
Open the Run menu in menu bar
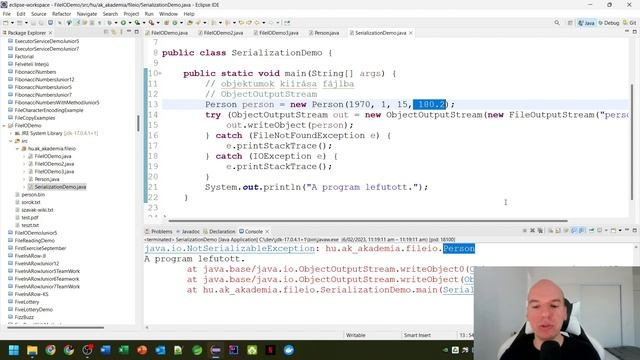click(149, 14)
